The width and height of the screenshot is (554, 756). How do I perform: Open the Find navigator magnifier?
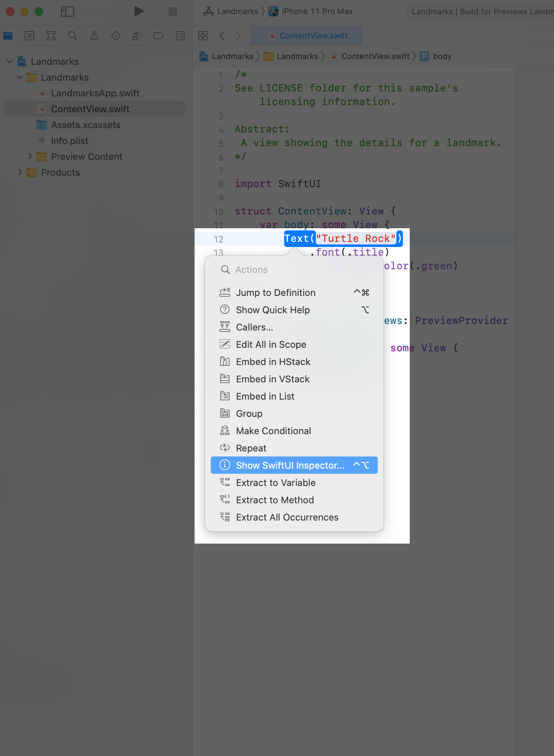point(73,36)
